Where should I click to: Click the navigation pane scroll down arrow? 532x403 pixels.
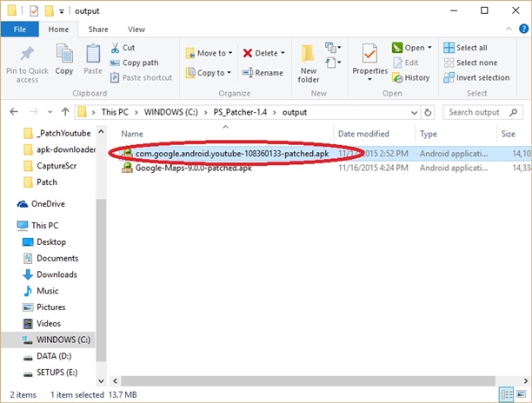pyautogui.click(x=101, y=381)
